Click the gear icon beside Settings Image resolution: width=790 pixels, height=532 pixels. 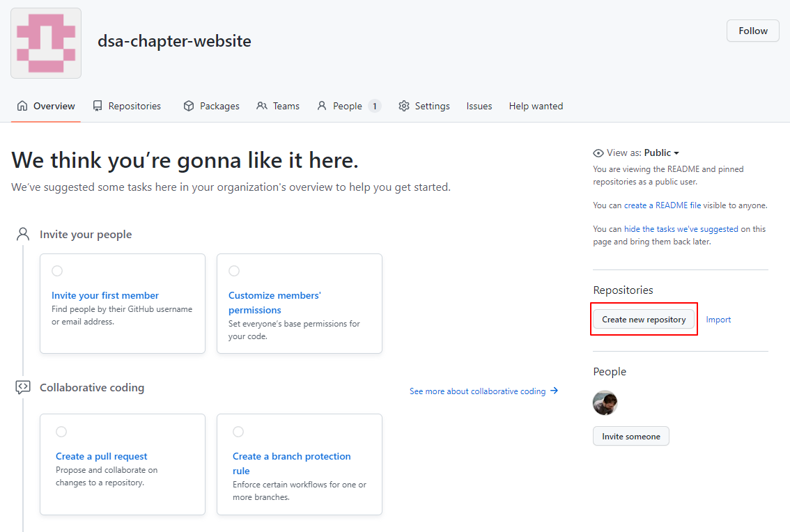(403, 106)
